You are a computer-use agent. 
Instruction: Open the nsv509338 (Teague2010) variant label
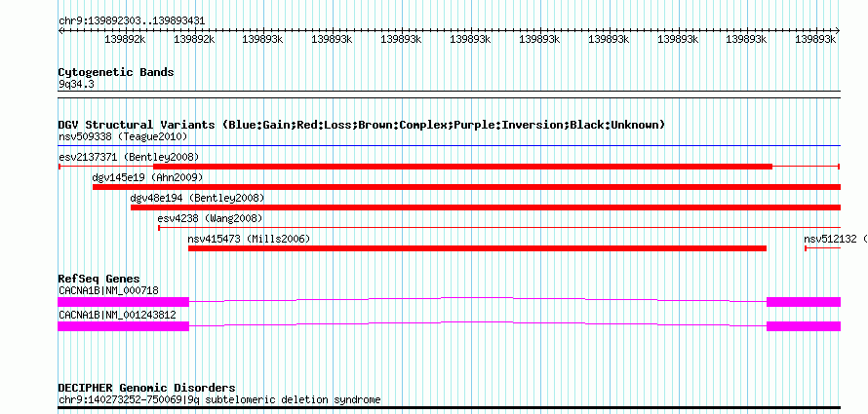coord(123,136)
